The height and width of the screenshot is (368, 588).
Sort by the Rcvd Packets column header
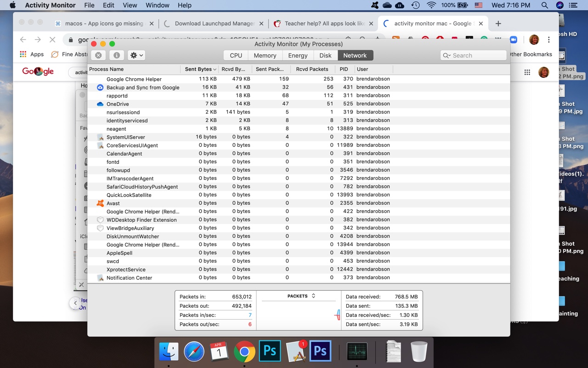coord(313,69)
